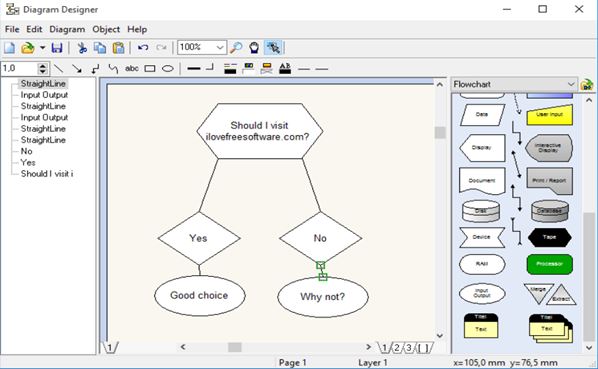Paste from clipboard icon
Viewport: 598px width, 369px height.
pos(119,48)
